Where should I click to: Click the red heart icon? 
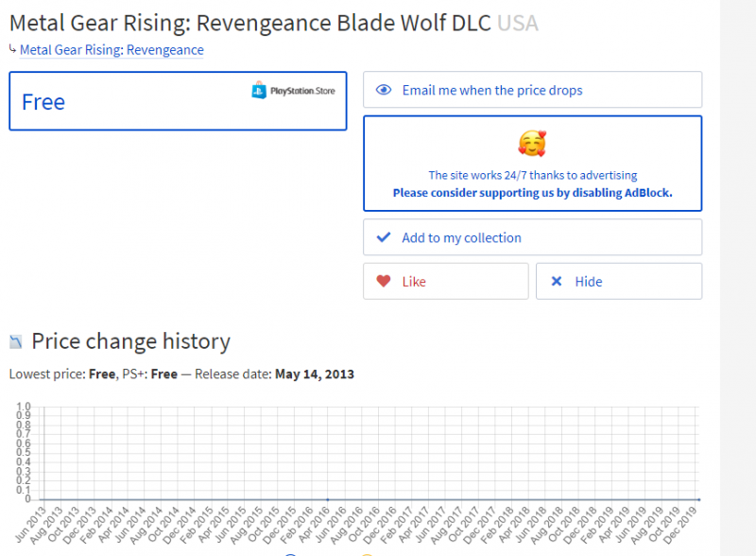pyautogui.click(x=383, y=281)
